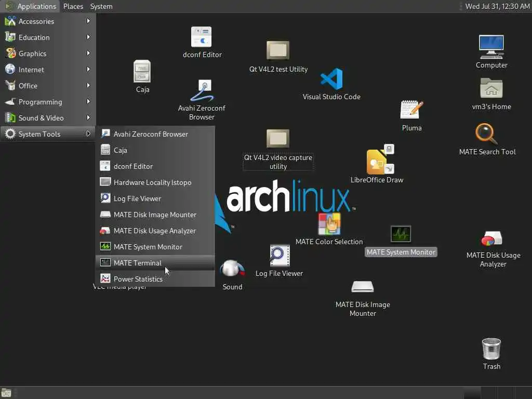Click the show desktop icon in the bottom panel

point(6,393)
